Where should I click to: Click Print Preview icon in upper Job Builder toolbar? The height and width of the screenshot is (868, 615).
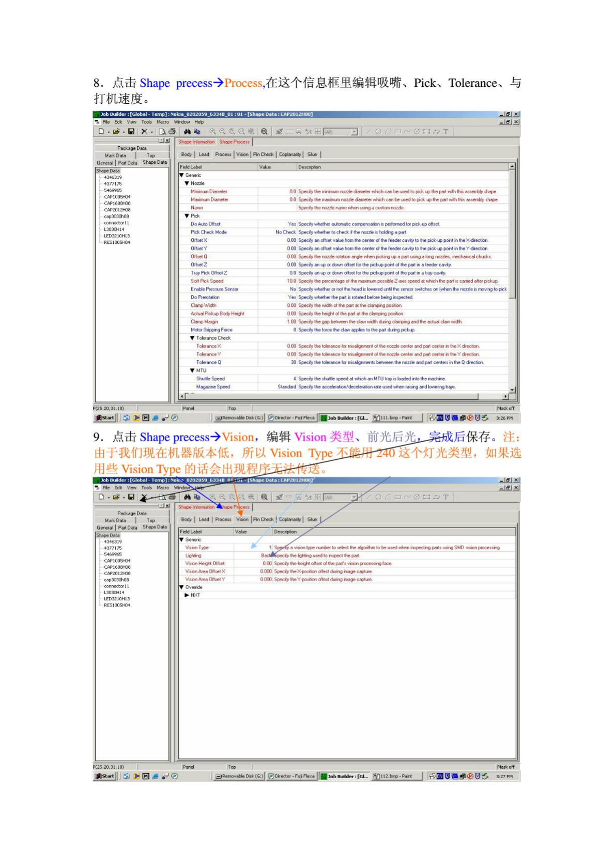[x=163, y=132]
